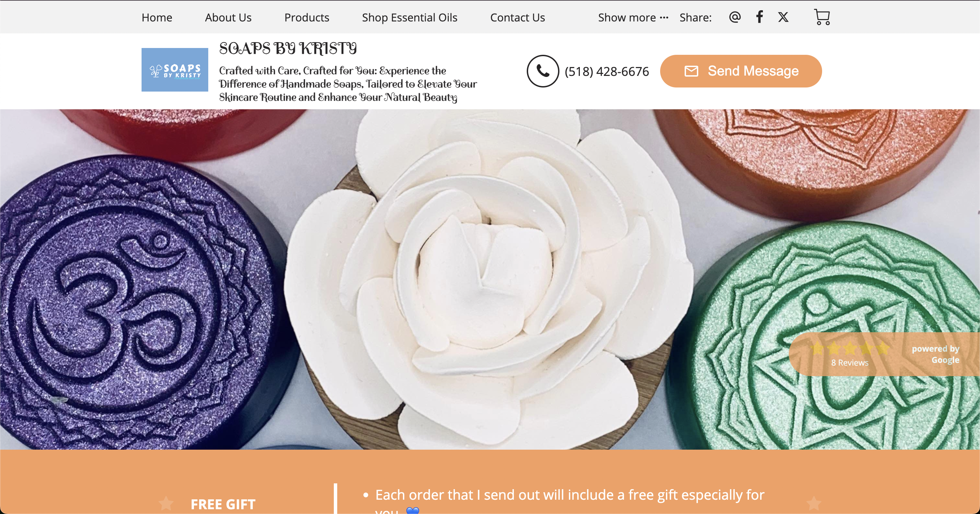
Task: Click the white rose soap hero image
Action: tap(490, 279)
